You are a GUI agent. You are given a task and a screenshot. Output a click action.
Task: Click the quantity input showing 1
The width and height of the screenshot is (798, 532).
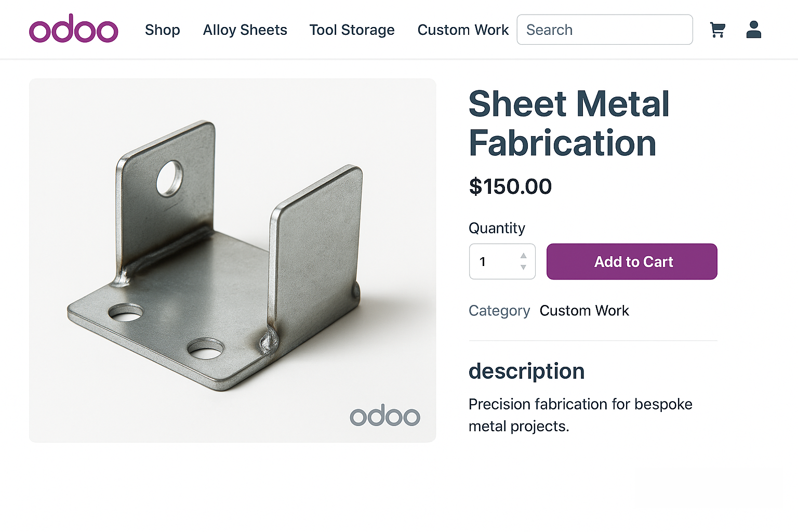tap(491, 261)
